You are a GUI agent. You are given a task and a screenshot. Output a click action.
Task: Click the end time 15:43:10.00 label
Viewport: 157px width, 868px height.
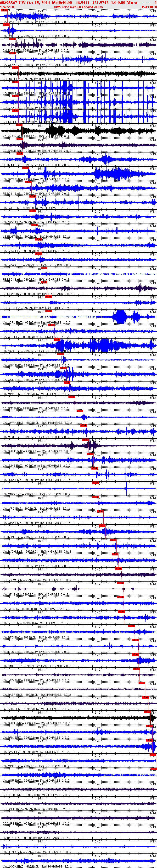coord(149,7)
